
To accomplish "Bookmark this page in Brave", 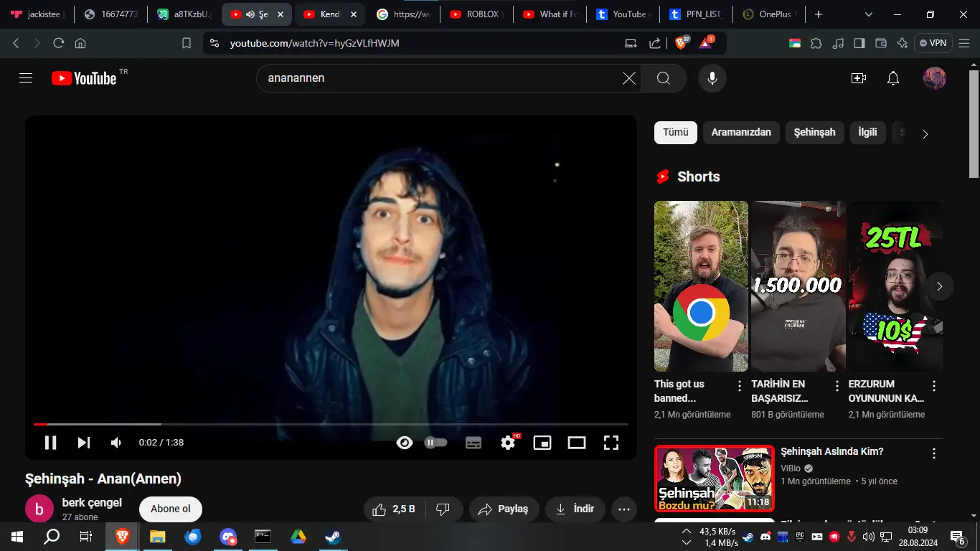I will pyautogui.click(x=187, y=43).
